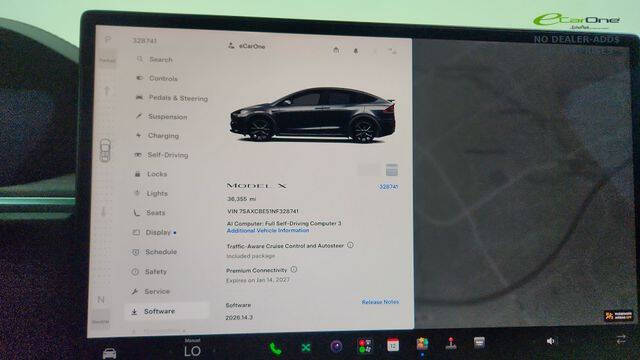Tap the connectivity signal icon in header
Screen dimensions: 640x360
point(393,51)
